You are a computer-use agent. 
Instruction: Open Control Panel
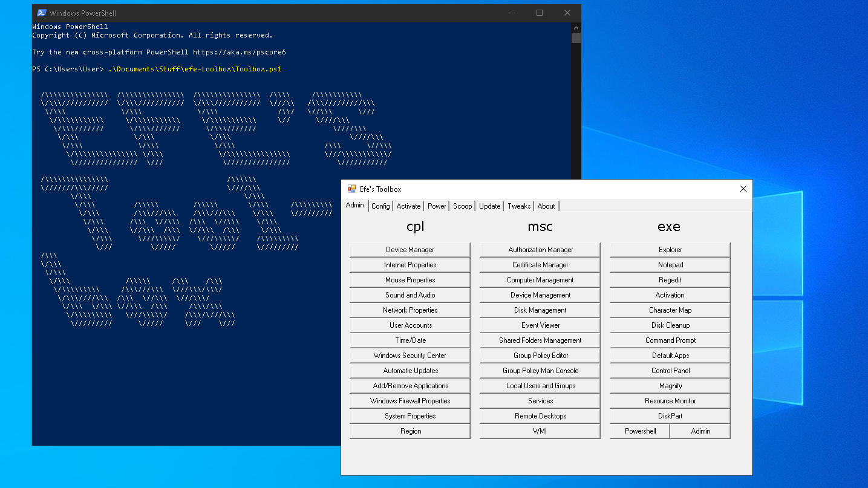[670, 371]
